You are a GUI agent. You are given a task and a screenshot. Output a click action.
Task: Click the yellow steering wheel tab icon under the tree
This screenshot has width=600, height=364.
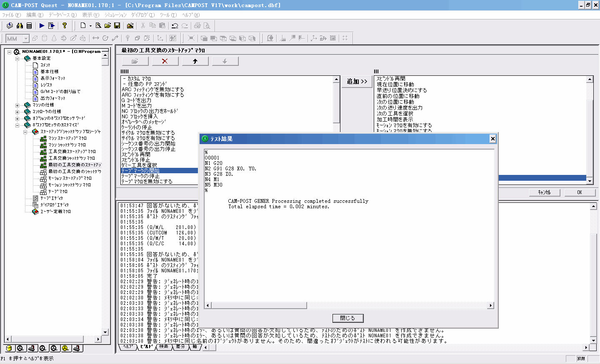(x=65, y=348)
